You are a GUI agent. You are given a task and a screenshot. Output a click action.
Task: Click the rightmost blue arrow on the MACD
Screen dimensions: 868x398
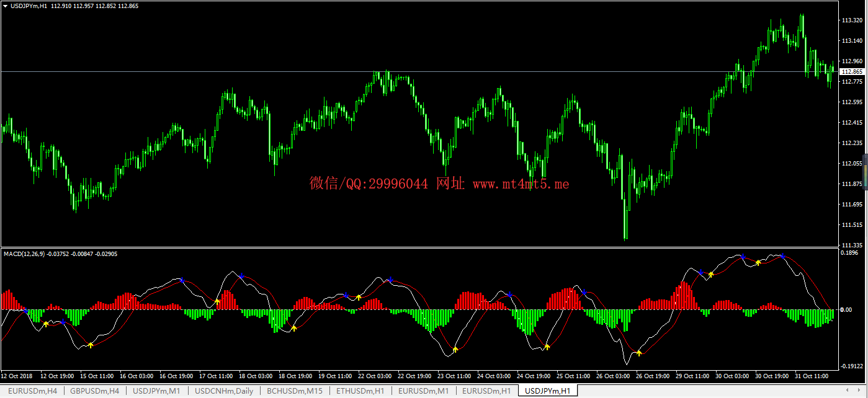(x=782, y=256)
